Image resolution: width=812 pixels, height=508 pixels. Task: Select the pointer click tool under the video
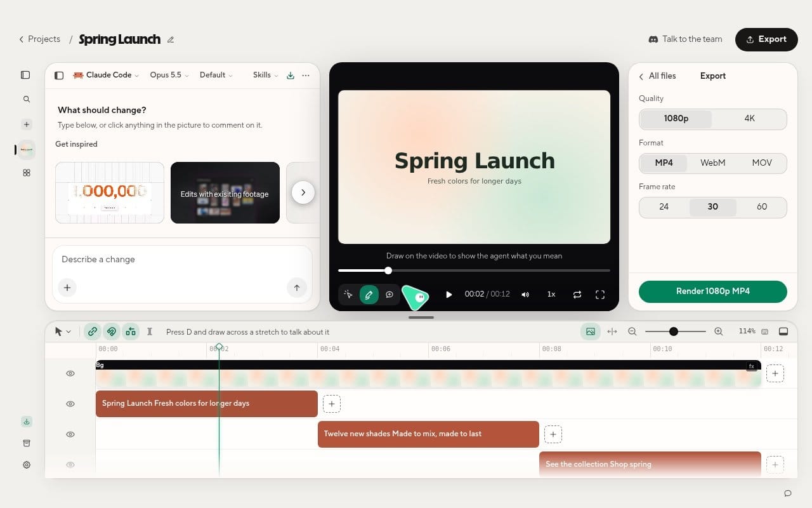click(x=348, y=295)
